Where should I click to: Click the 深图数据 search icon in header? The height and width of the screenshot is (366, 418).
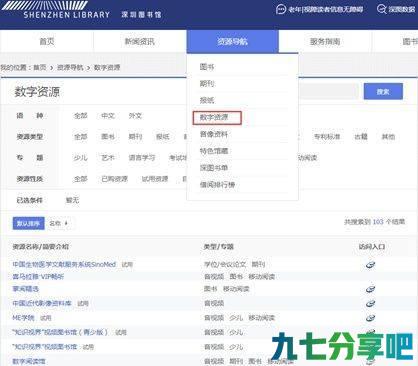point(382,9)
